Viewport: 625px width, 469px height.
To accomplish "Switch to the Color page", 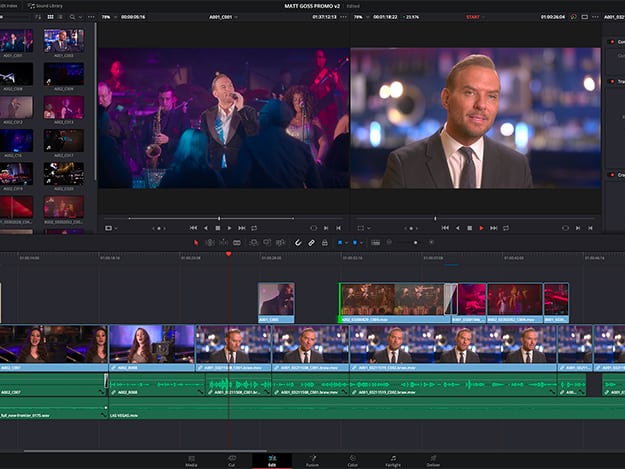I will pos(352,460).
